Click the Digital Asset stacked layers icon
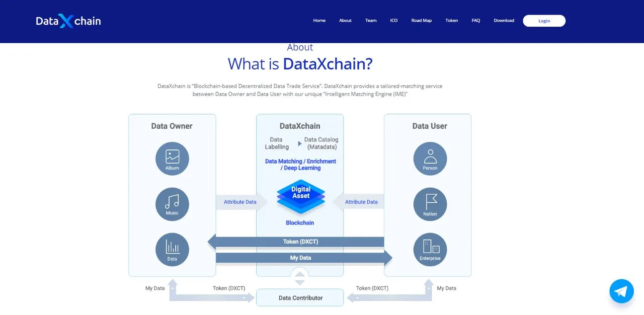Viewport: 644px width, 315px height. click(x=301, y=197)
